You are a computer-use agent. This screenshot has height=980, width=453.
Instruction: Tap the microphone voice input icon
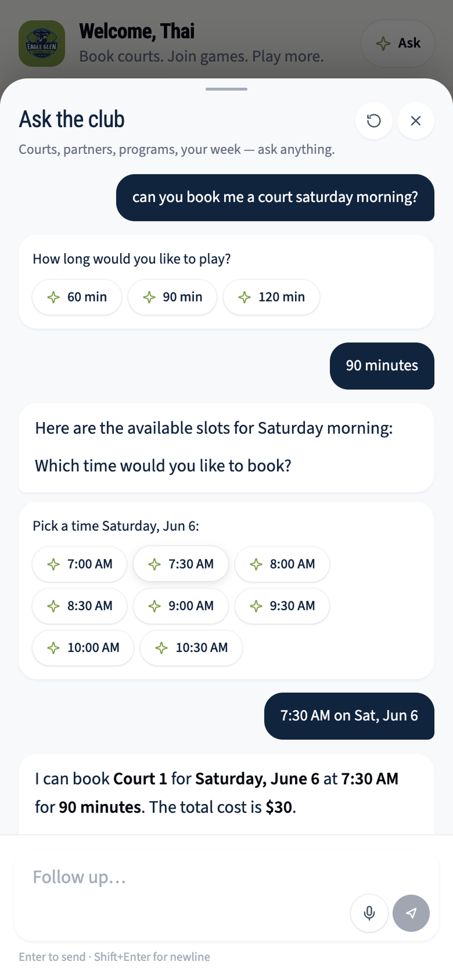click(x=369, y=913)
